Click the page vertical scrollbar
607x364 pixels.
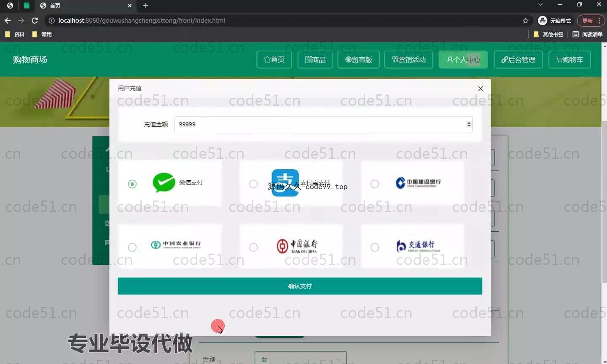coord(604,202)
